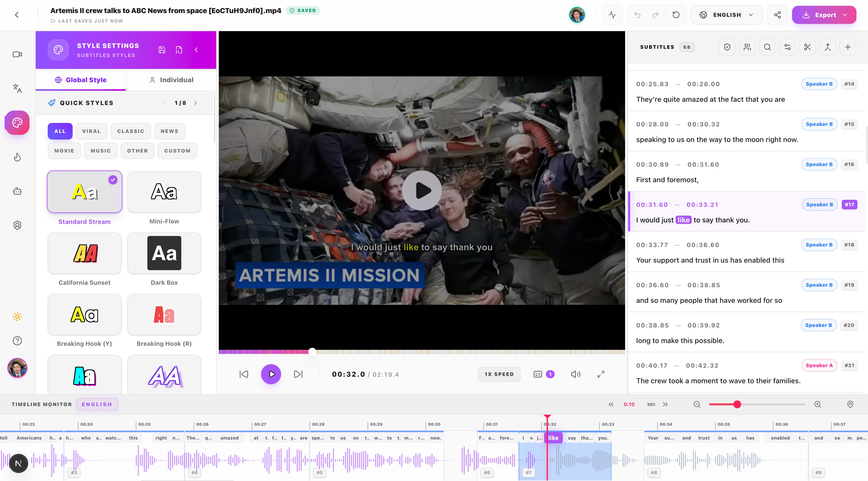The image size is (868, 481).
Task: Apply the California Sunset style
Action: 84,253
